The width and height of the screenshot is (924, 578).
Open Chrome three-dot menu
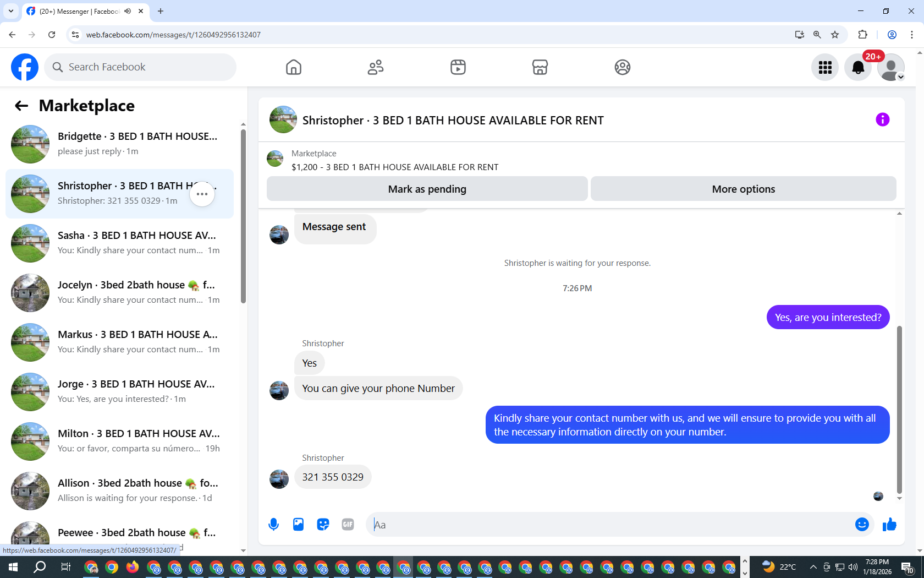pos(912,35)
